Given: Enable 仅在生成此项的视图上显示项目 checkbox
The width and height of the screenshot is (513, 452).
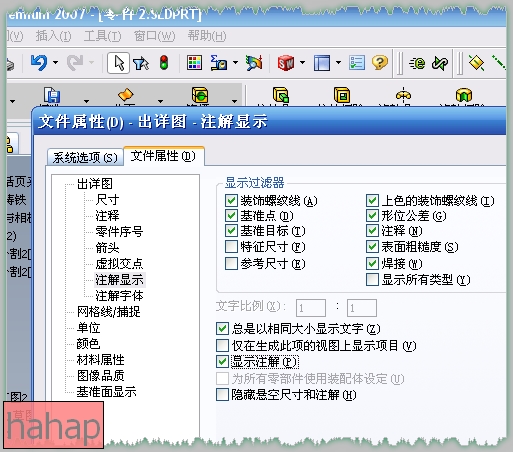Looking at the screenshot, I should point(222,345).
